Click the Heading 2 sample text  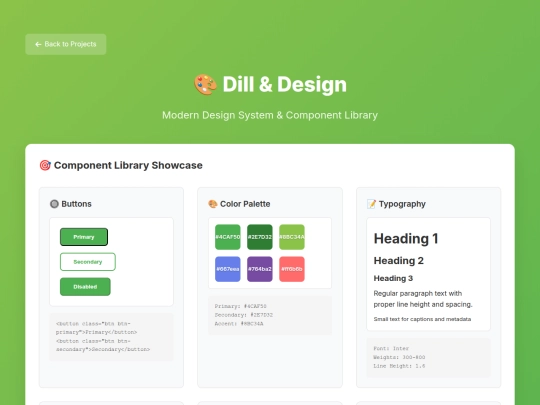coord(398,261)
